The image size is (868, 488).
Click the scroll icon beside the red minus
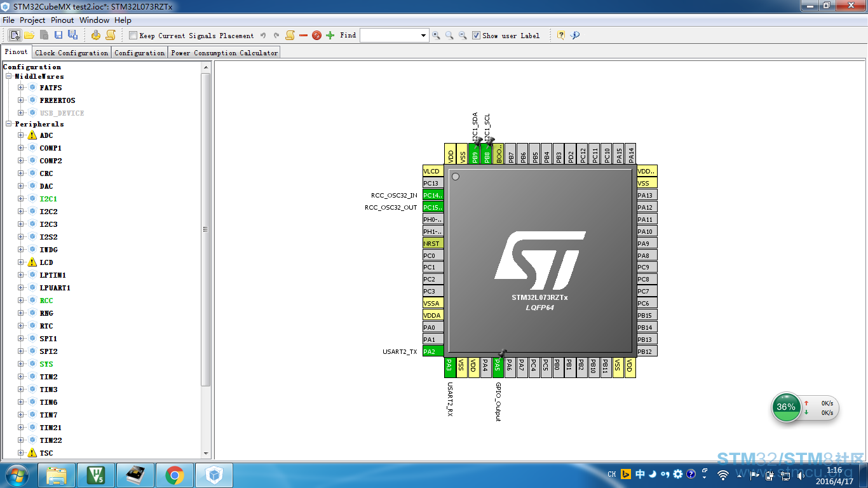[x=290, y=35]
